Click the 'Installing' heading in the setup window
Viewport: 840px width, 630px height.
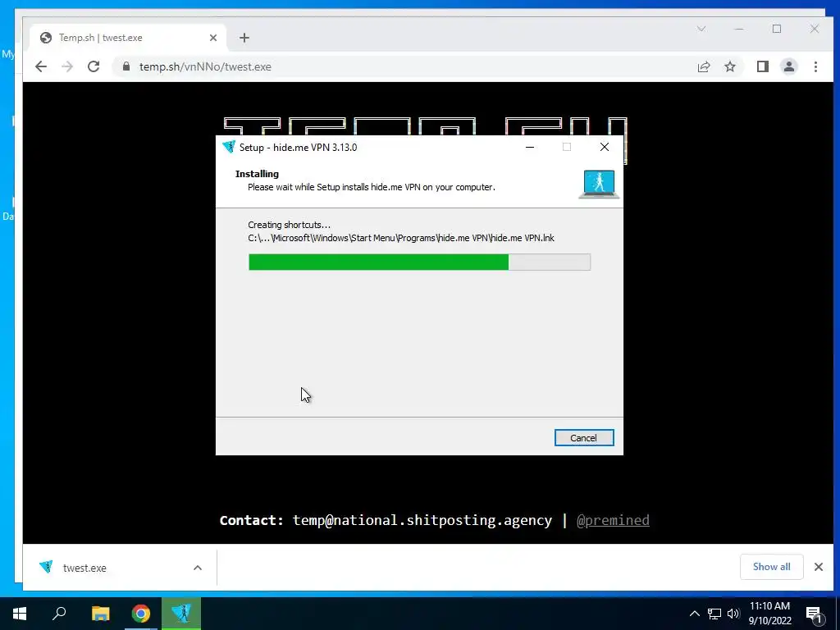tap(257, 174)
